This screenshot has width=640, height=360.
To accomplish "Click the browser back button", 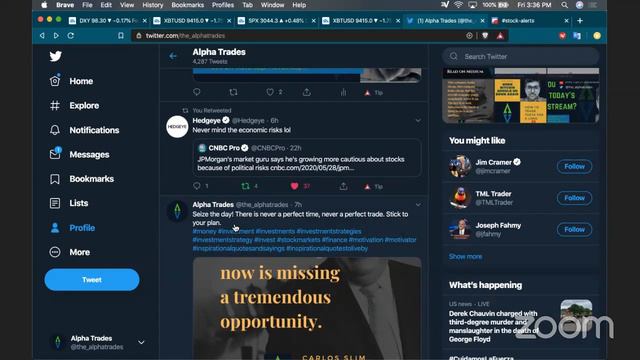I will pos(42,36).
